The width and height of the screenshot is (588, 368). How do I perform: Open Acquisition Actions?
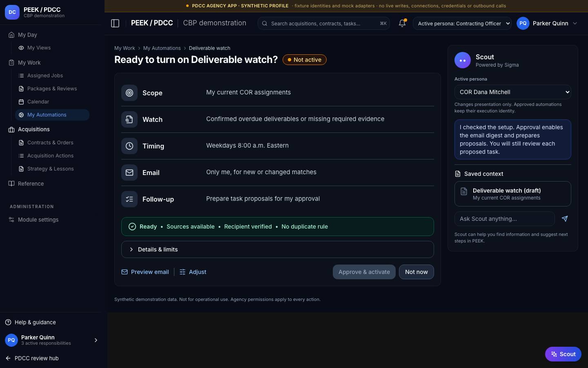click(x=50, y=156)
